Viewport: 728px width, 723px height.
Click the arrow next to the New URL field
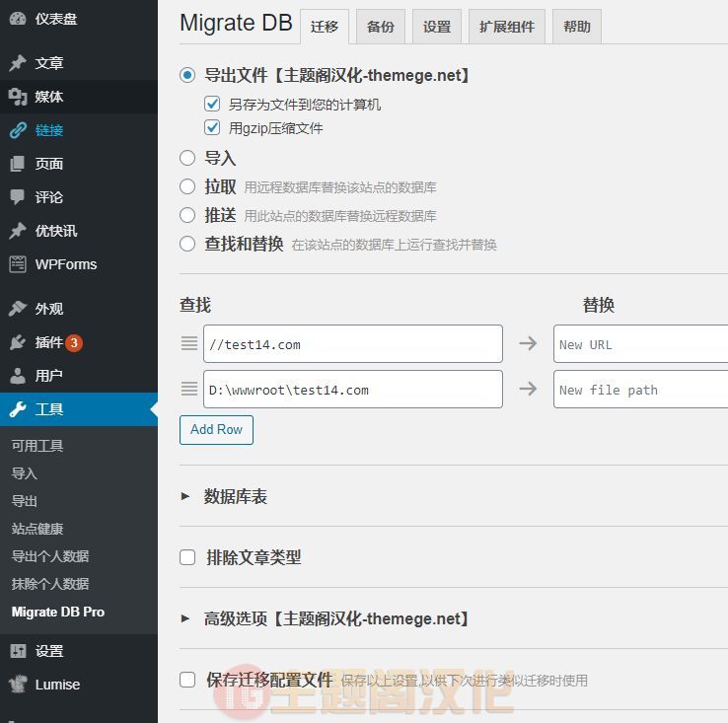(528, 343)
